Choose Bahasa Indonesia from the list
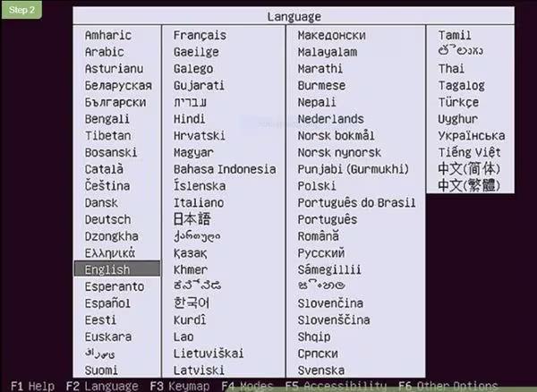The width and height of the screenshot is (537, 392). point(225,169)
